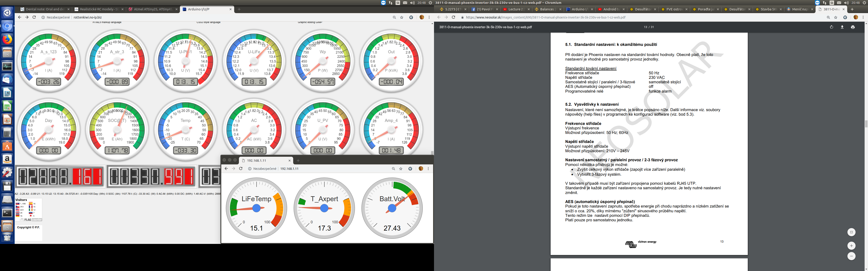Zoom out of the PDF page
868x271 pixels.
(x=851, y=256)
